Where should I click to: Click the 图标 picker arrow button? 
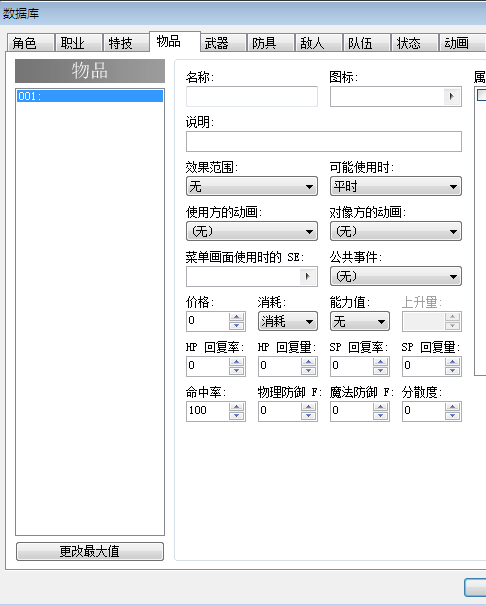click(451, 96)
